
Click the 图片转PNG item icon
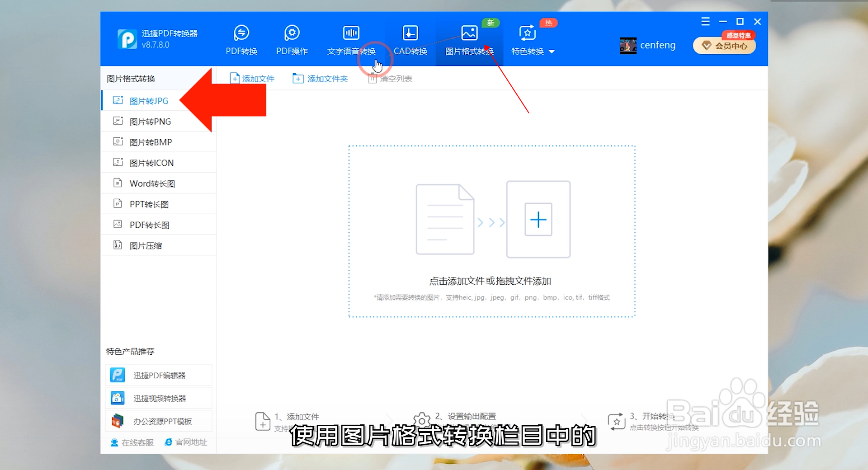[x=118, y=121]
